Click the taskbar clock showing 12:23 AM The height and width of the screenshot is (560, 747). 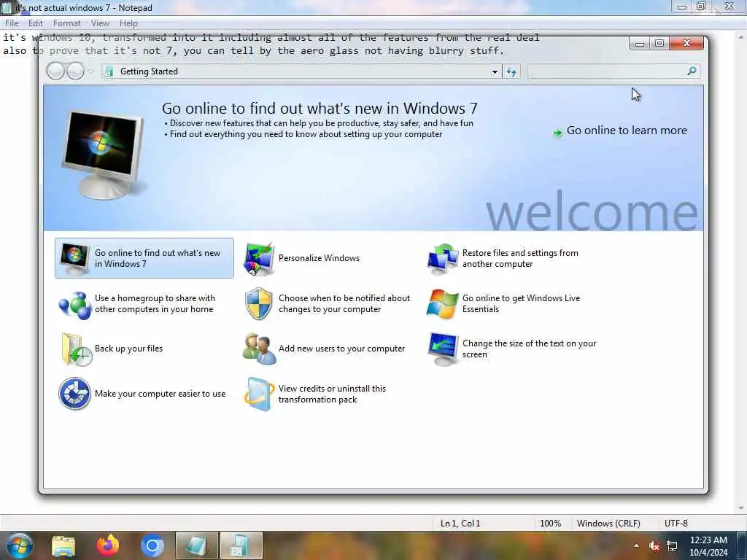[708, 546]
